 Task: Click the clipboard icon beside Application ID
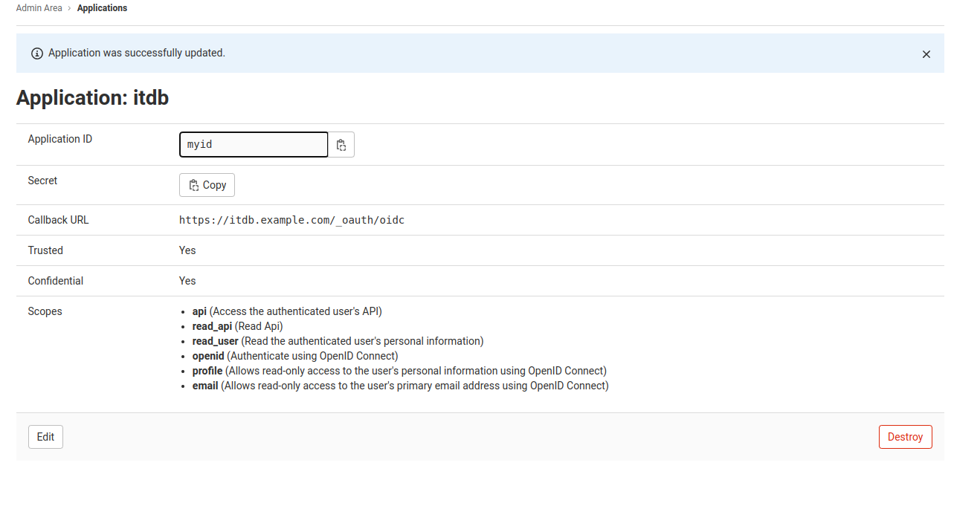pos(341,144)
